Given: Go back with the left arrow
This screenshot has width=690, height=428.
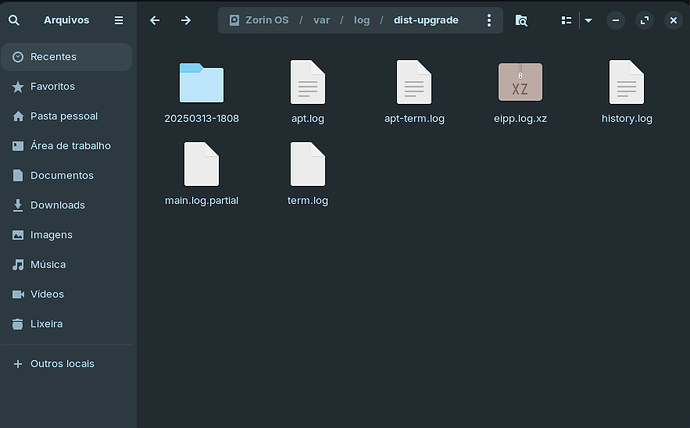Looking at the screenshot, I should [155, 20].
